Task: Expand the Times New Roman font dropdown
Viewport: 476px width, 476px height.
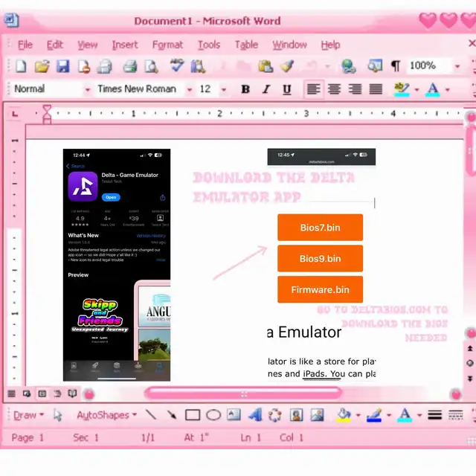Action: (x=190, y=89)
